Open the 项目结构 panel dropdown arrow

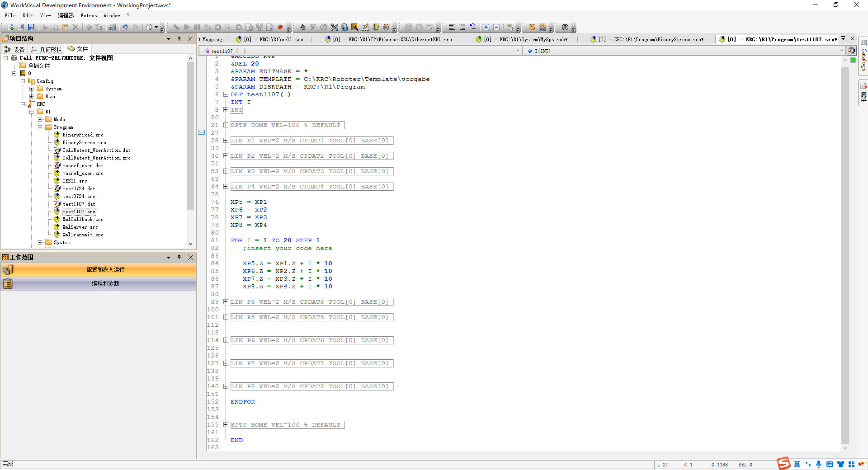click(x=169, y=38)
